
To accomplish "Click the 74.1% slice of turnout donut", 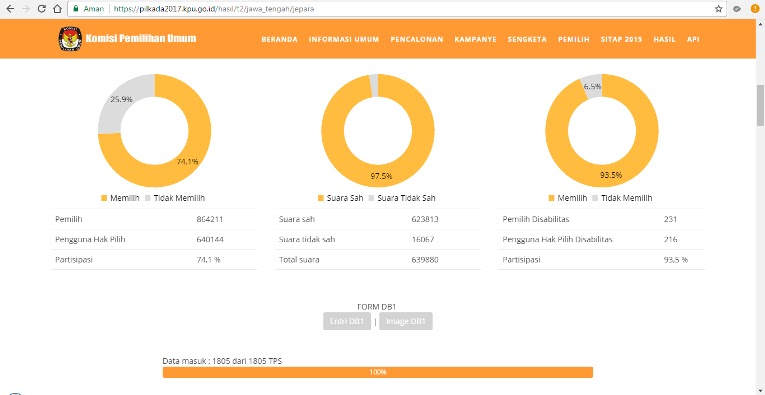I will [x=188, y=161].
